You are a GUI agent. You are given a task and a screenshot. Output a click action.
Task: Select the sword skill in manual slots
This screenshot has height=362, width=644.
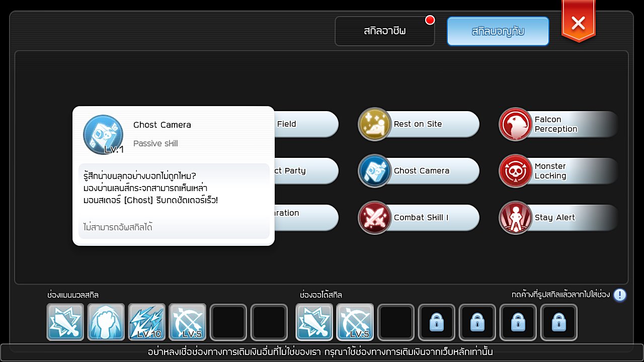(65, 322)
